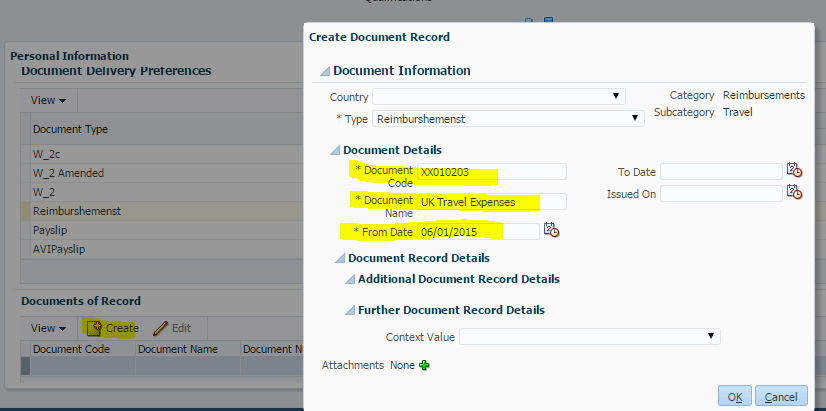Select the W_2 Amended row
The height and width of the screenshot is (411, 826).
click(162, 173)
